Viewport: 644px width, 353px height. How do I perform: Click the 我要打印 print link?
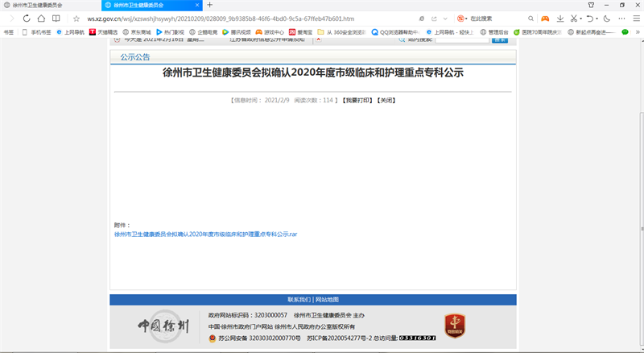(357, 101)
